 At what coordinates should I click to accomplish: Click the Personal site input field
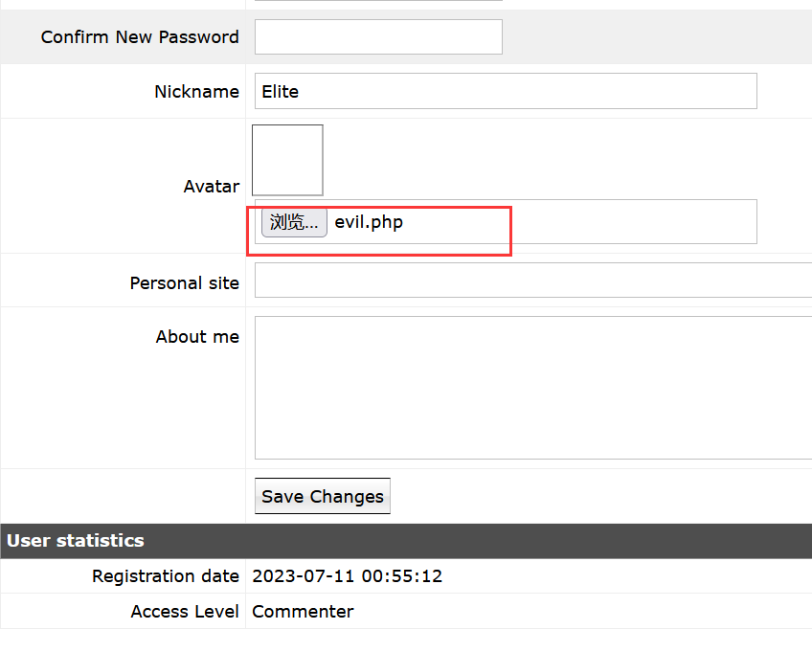(x=532, y=281)
